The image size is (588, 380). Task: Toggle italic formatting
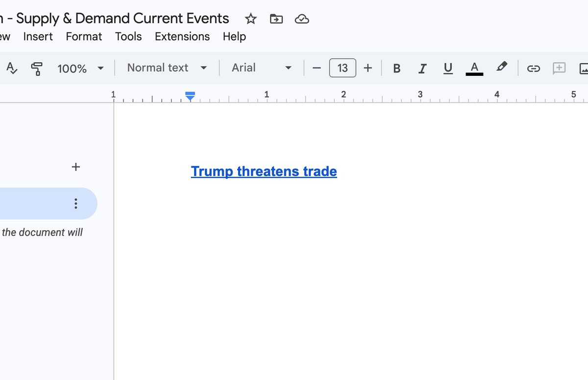[422, 68]
